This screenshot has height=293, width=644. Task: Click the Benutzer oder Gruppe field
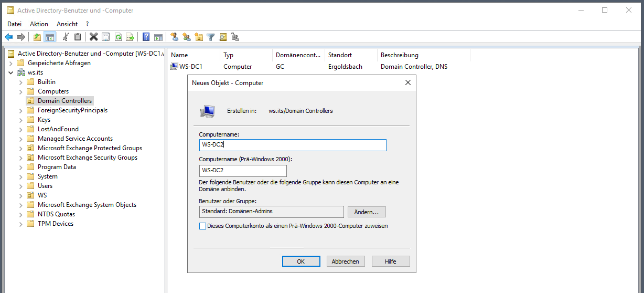pyautogui.click(x=272, y=212)
